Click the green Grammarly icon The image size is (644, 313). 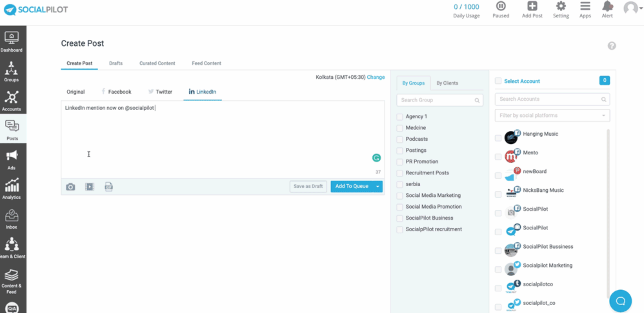point(376,158)
